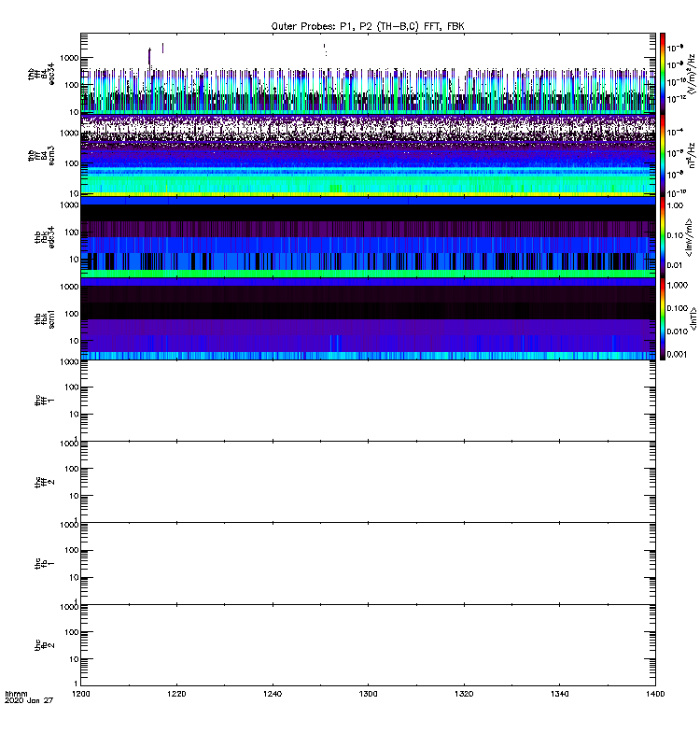Click the fourth colorbar labeled nT
This screenshot has height=747, width=700.
663,318
